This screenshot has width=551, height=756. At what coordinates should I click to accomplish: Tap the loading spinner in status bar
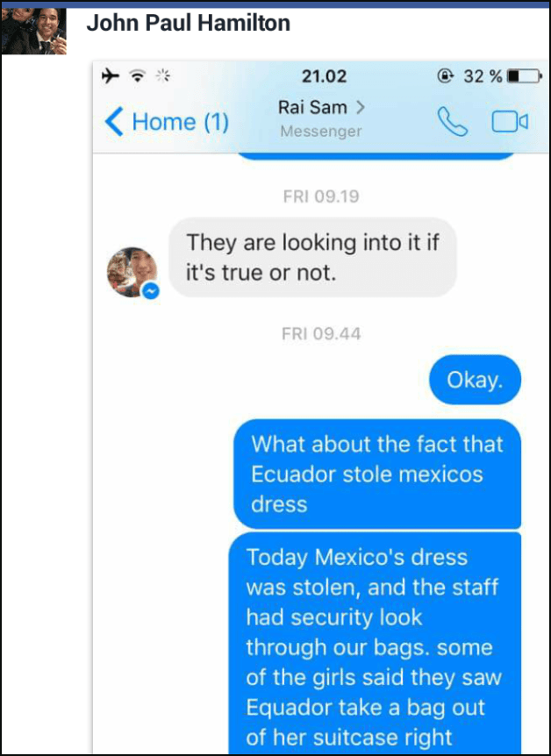click(x=163, y=76)
